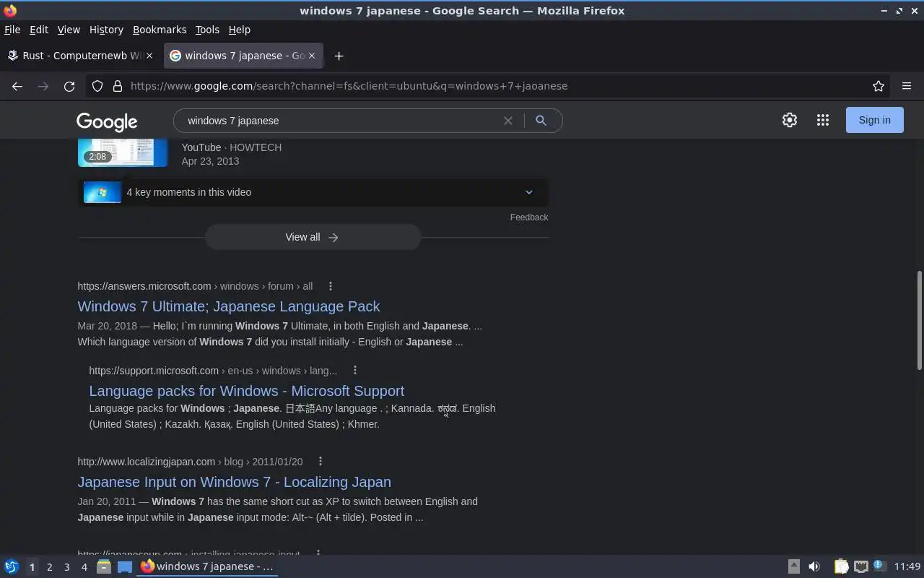Open Windows 7 Ultimate; Japanese Language Pack
Screen dimensions: 924x578
pyautogui.click(x=229, y=306)
